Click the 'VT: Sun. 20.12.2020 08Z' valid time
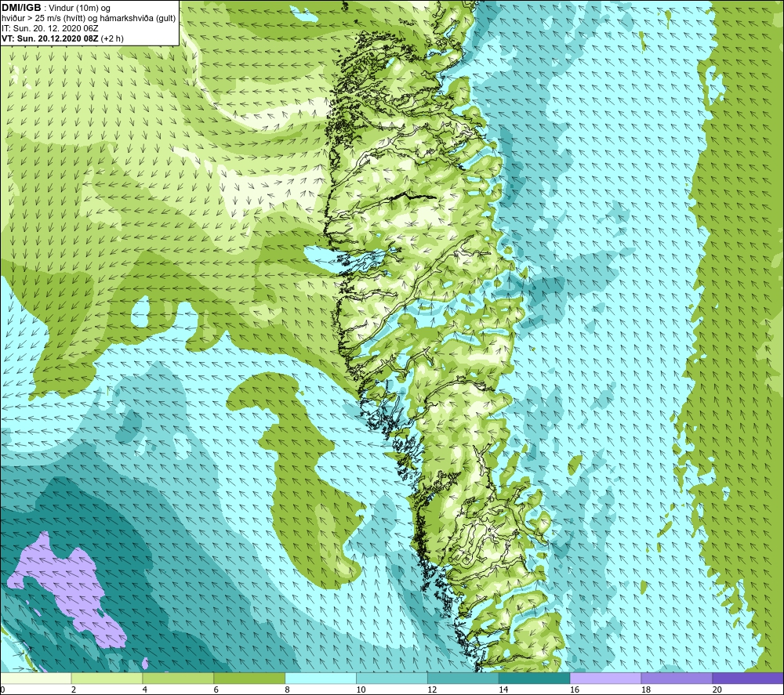The image size is (784, 695). click(x=50, y=38)
